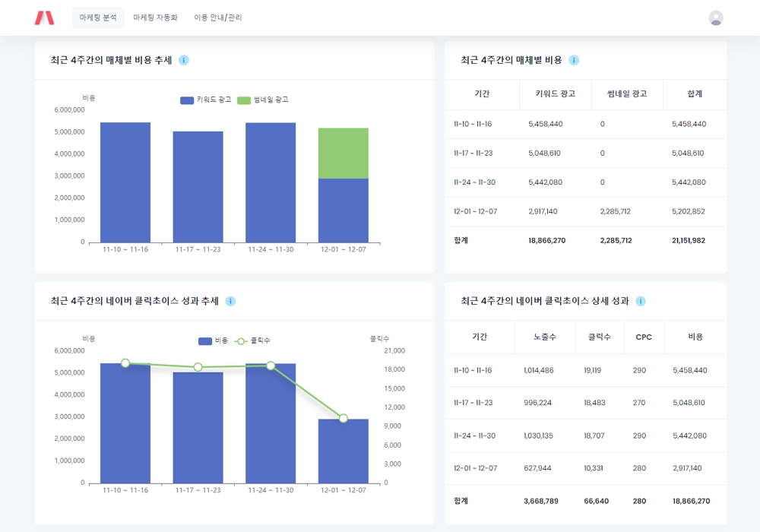Toggle 썸네일 광고 legend series

click(x=263, y=100)
